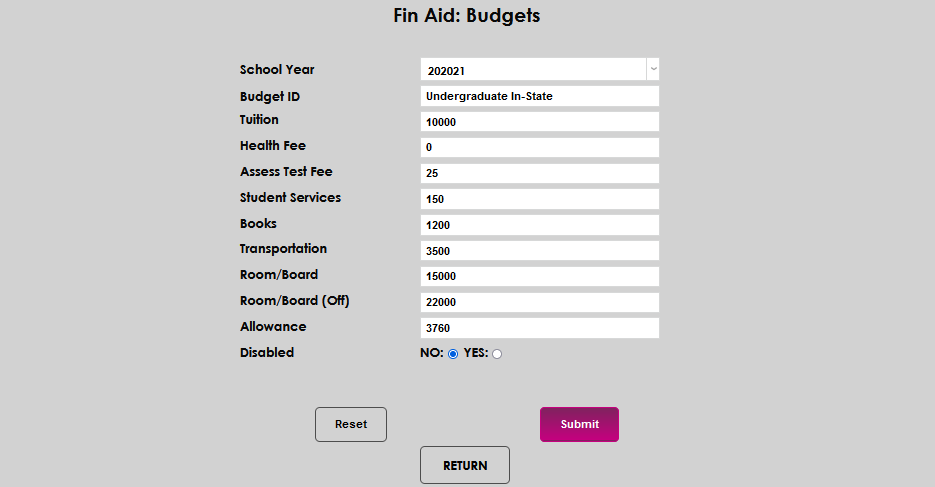Screen dimensions: 935x487
Task: Click the Fin Aid: Budgets heading
Action: 467,16
